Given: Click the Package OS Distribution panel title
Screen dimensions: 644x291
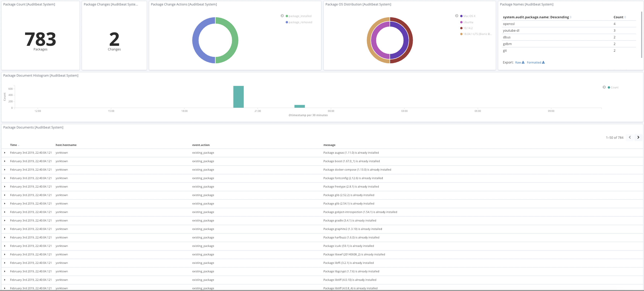Looking at the screenshot, I should point(358,5).
